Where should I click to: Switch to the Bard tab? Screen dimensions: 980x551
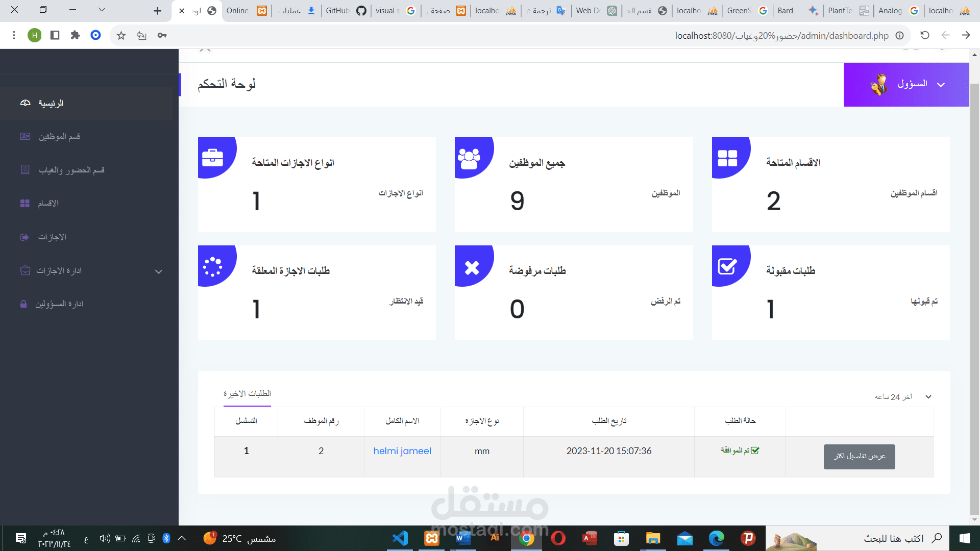tap(798, 11)
